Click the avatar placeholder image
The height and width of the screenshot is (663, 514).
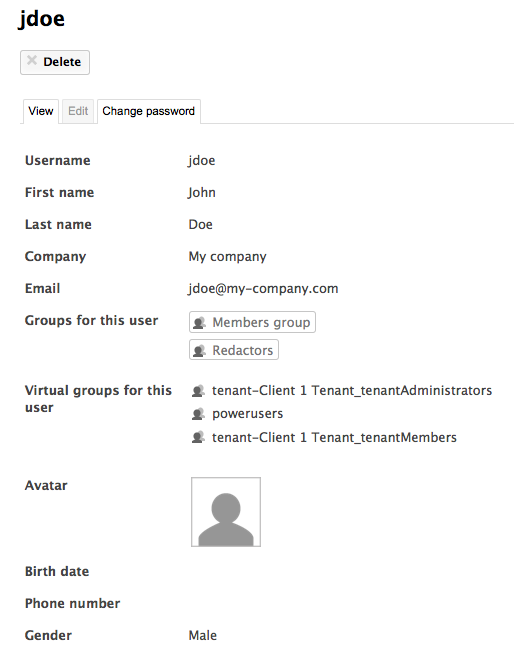[226, 512]
